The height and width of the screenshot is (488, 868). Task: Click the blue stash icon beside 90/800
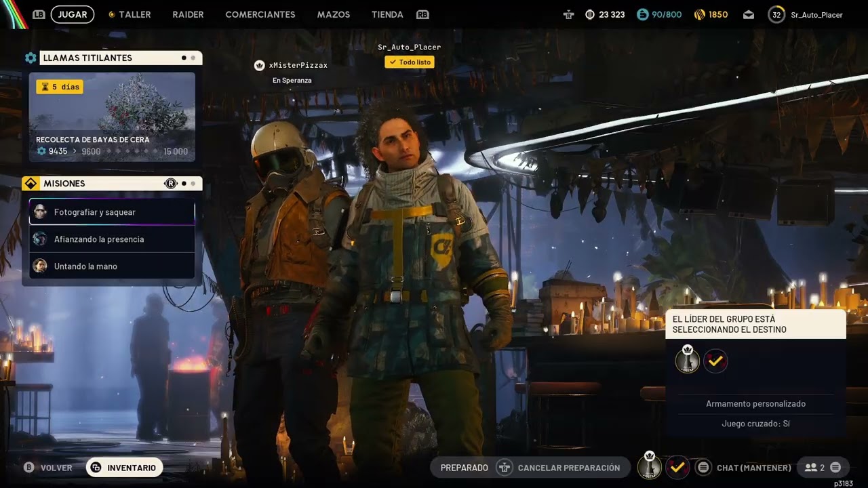642,14
